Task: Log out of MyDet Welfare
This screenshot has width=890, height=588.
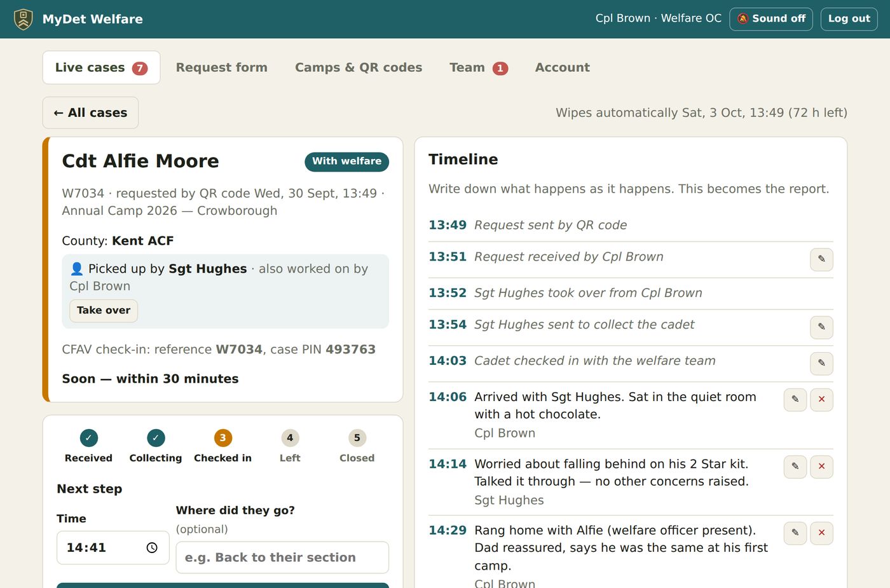Action: (x=849, y=19)
